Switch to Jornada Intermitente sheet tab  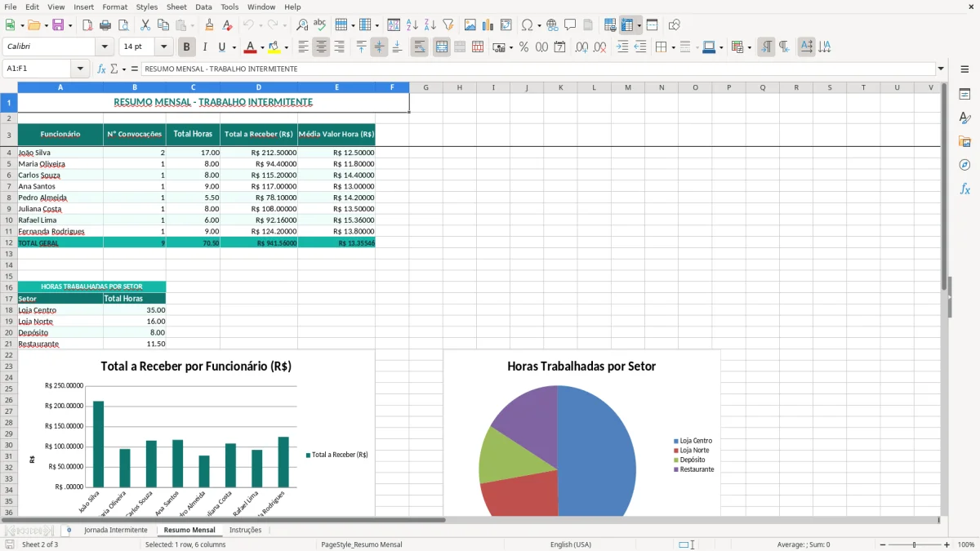pyautogui.click(x=116, y=530)
